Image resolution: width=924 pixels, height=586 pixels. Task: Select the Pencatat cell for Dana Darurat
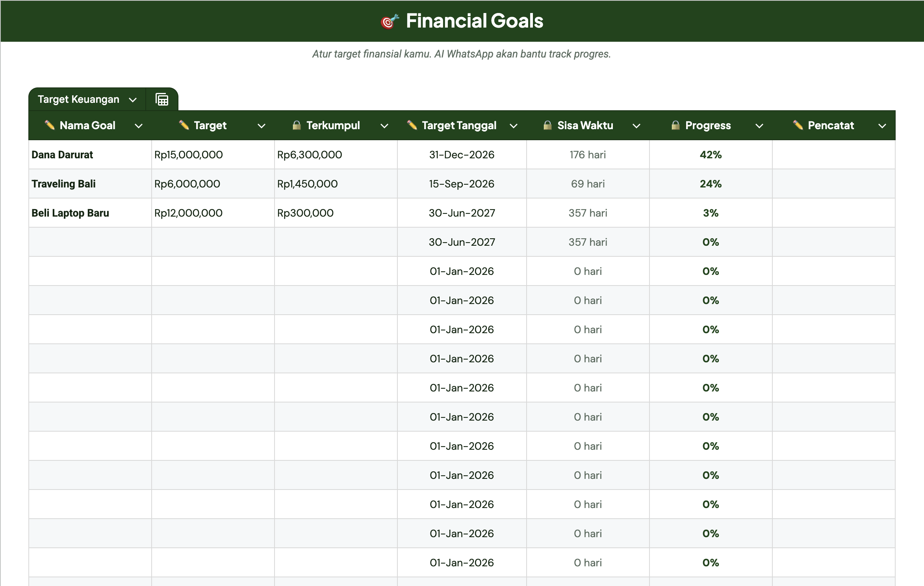(834, 155)
